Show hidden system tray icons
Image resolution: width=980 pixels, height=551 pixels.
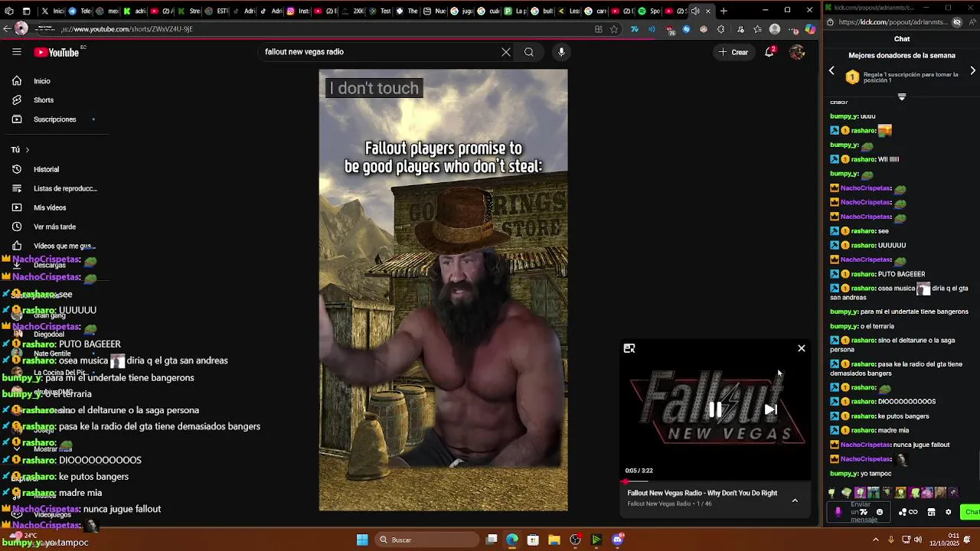tap(876, 540)
